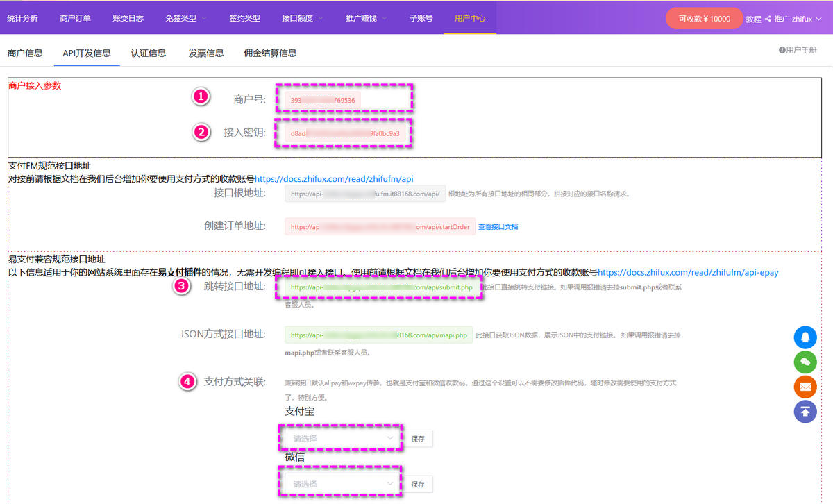Click the back-to-top arrow icon
This screenshot has width=833, height=504.
pyautogui.click(x=805, y=411)
